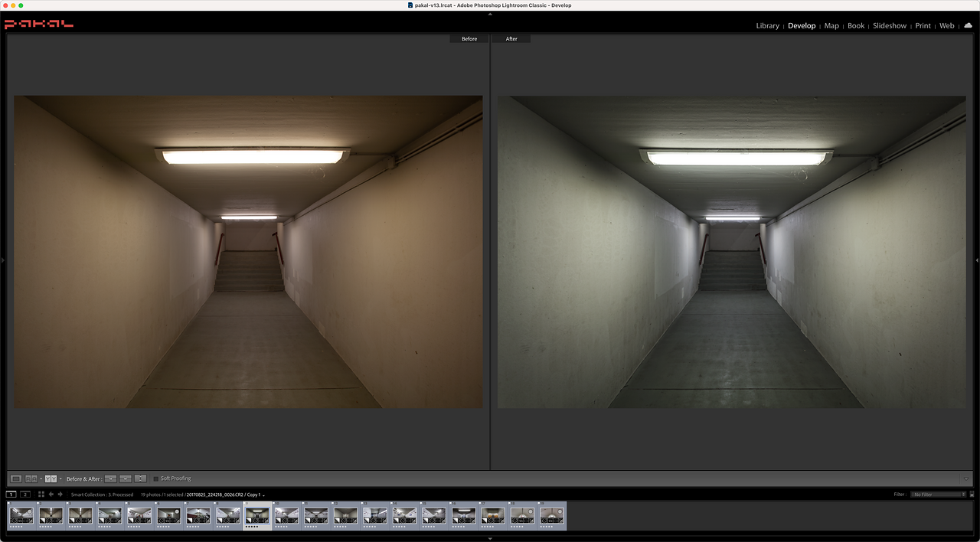The image size is (980, 542).
Task: Go back with the filmstrip left arrow
Action: coord(51,495)
